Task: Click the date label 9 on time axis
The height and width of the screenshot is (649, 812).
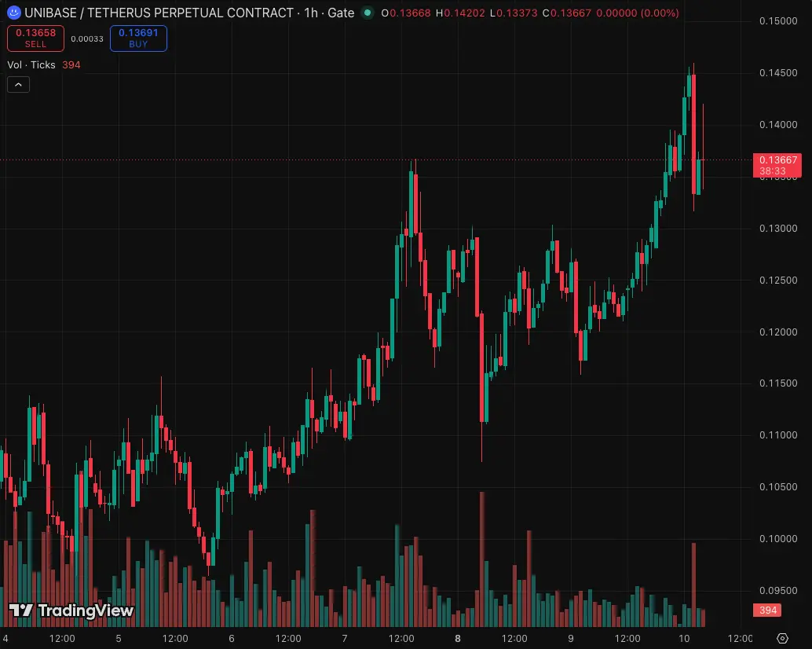Action: (571, 638)
